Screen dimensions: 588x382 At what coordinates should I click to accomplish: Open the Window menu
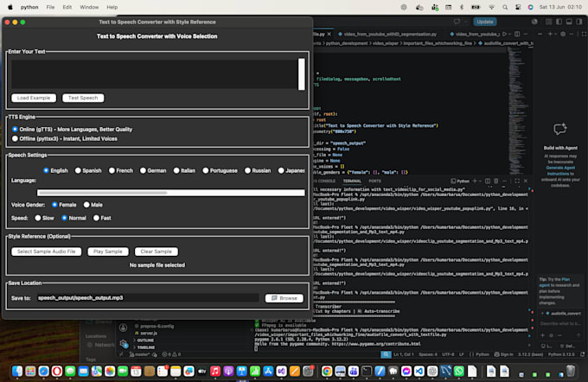(x=89, y=7)
